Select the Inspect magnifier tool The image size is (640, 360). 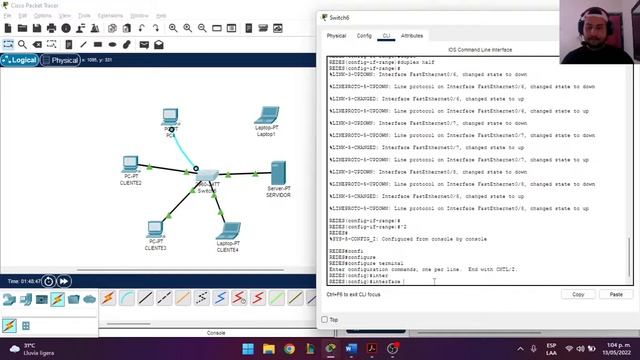22,44
